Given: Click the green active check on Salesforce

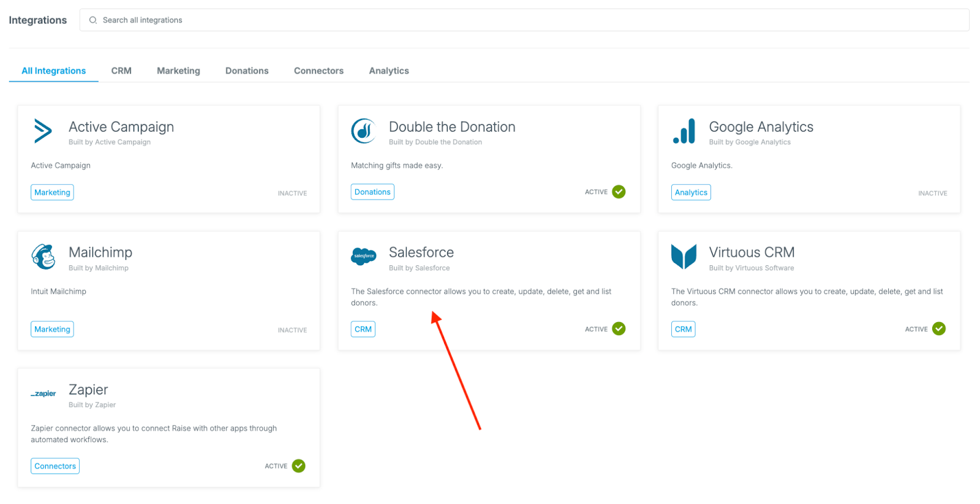Looking at the screenshot, I should tap(619, 329).
